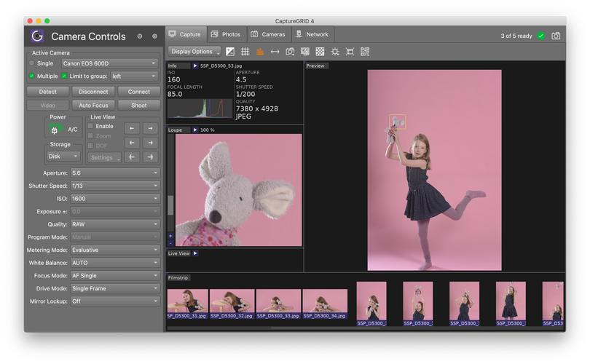Toggle the Limit to group checkbox

(64, 76)
